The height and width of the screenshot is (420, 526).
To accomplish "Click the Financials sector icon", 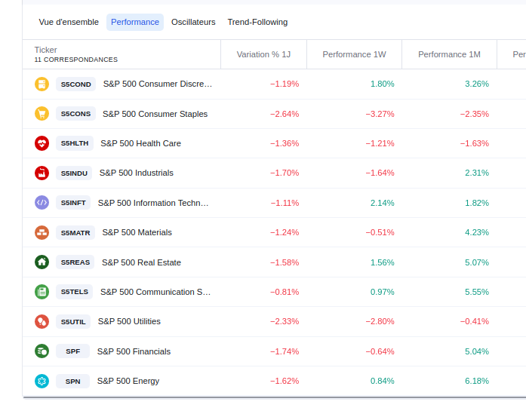I will click(x=42, y=351).
